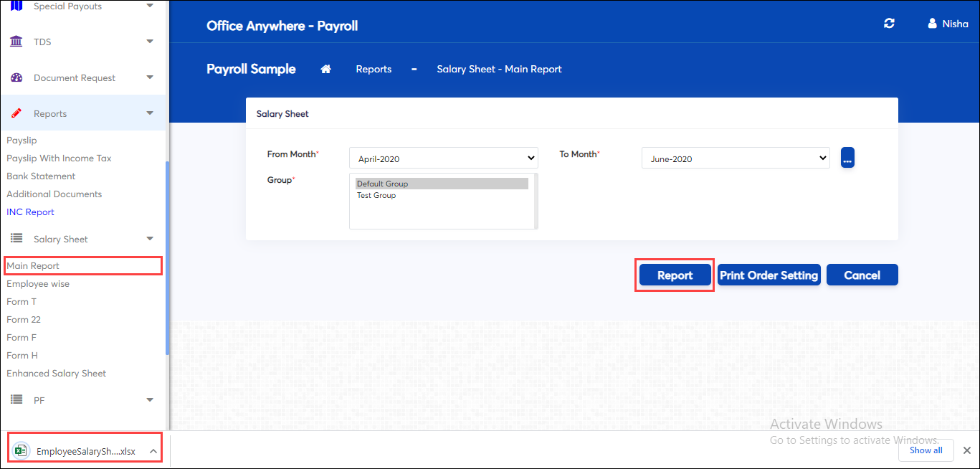Viewport: 980px width, 469px height.
Task: Expand the PF menu arrow
Action: pyautogui.click(x=150, y=400)
